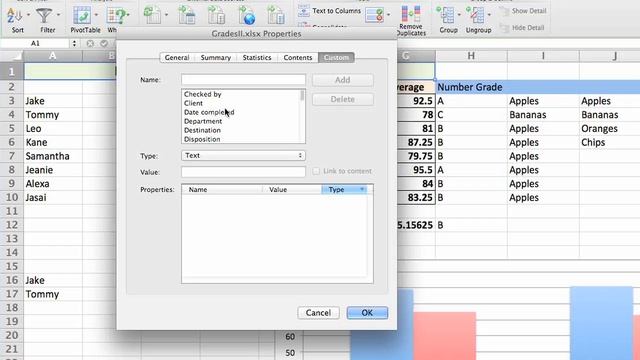Click the Name Box showing A1

36,43
